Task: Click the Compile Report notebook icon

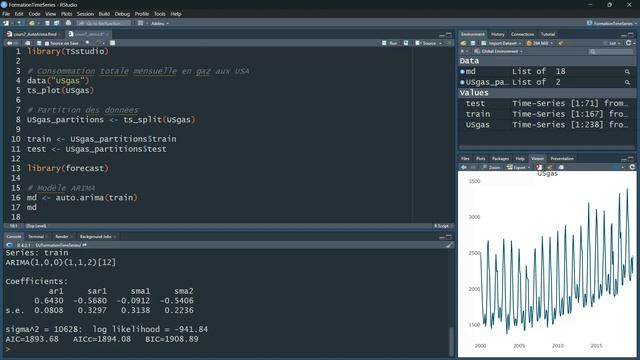Action: (113, 43)
